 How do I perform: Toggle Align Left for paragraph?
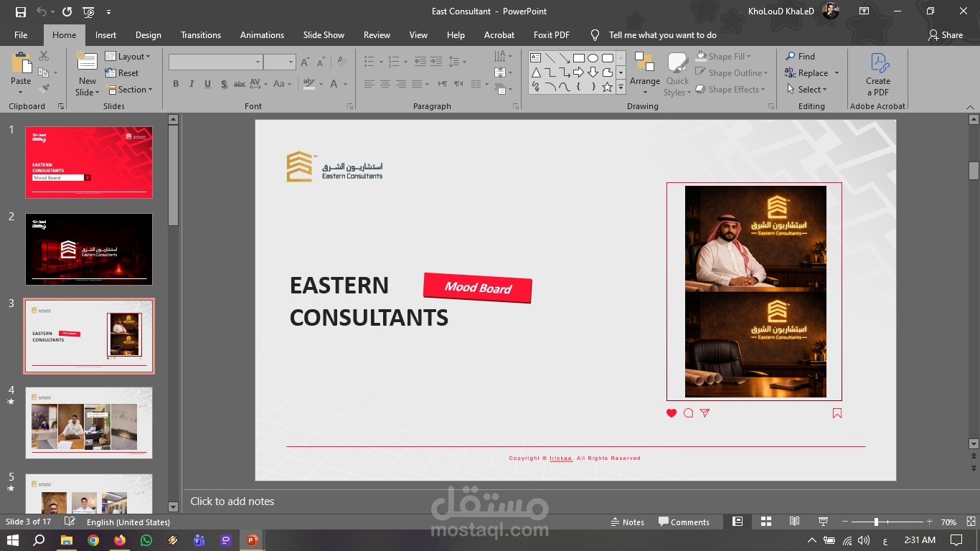coord(369,84)
